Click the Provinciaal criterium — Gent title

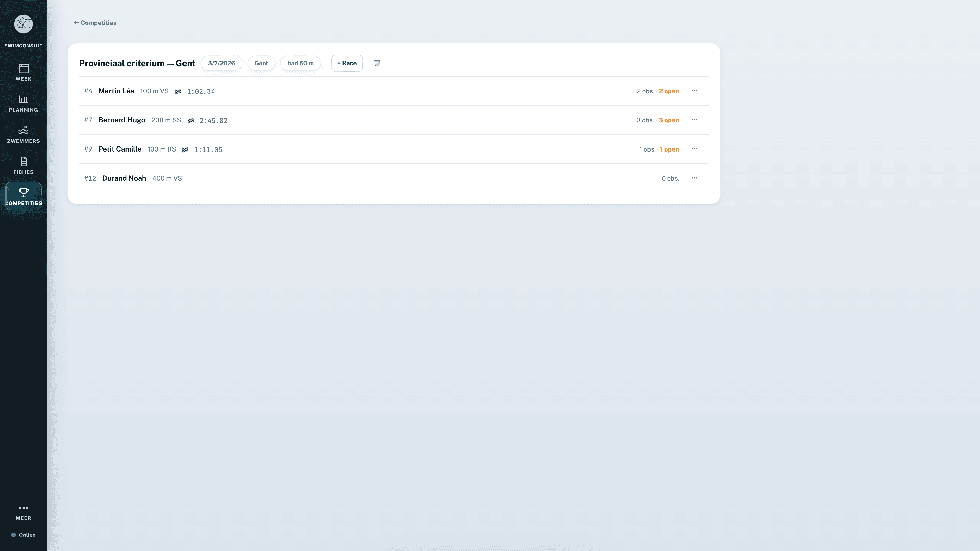(137, 63)
